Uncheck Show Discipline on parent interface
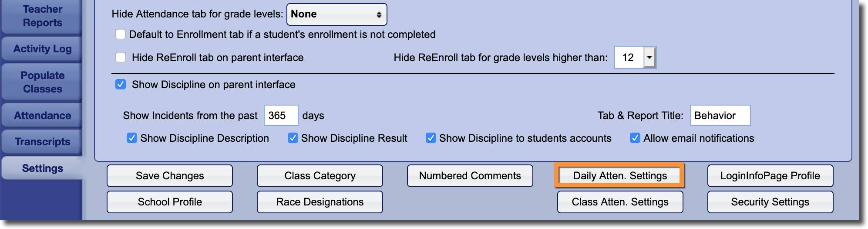This screenshot has width=868, height=229. pyautogui.click(x=121, y=85)
